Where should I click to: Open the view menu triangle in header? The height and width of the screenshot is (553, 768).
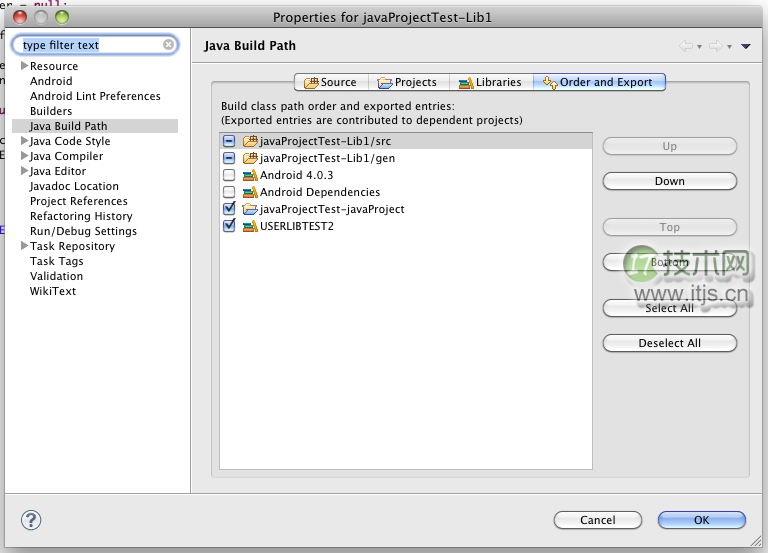point(745,47)
